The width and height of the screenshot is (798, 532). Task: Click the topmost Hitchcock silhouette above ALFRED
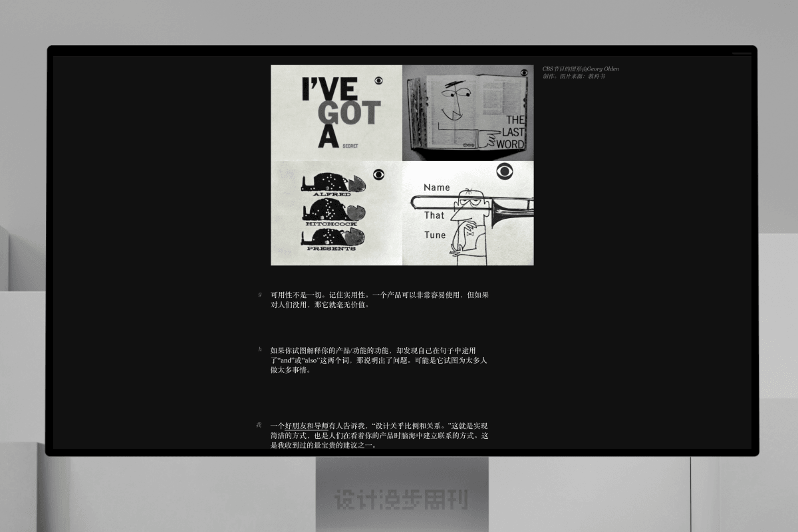332,182
